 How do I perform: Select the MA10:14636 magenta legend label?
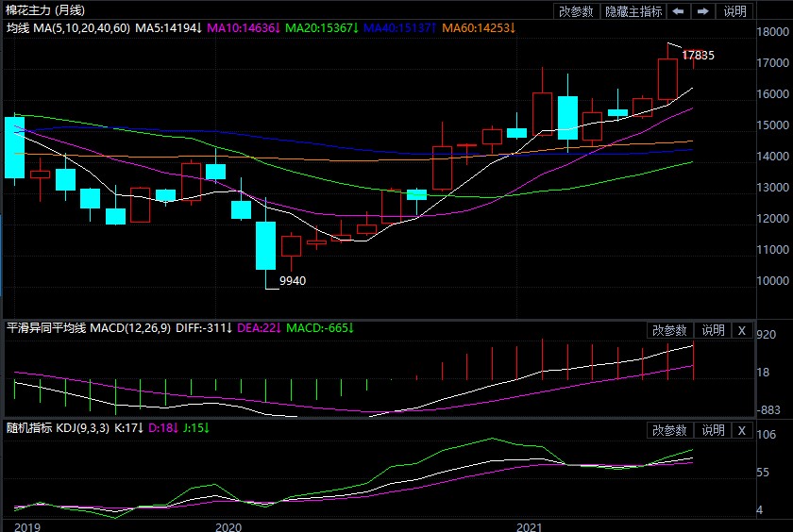pos(244,28)
